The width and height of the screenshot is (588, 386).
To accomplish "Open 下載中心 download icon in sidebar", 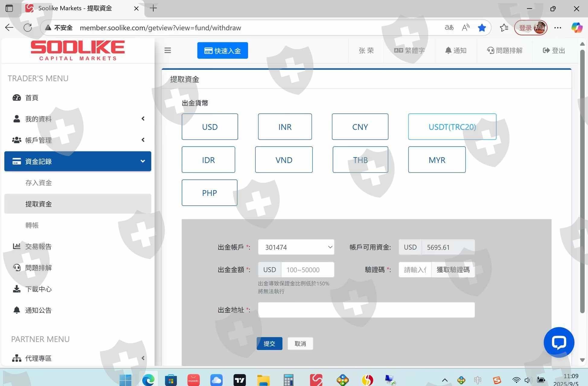I will [17, 289].
